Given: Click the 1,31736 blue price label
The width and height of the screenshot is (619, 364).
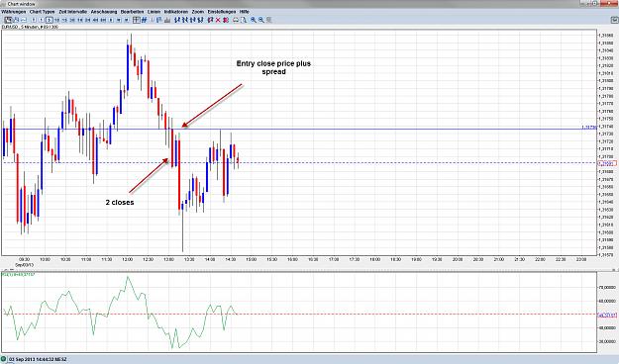Looking at the screenshot, I should click(588, 127).
